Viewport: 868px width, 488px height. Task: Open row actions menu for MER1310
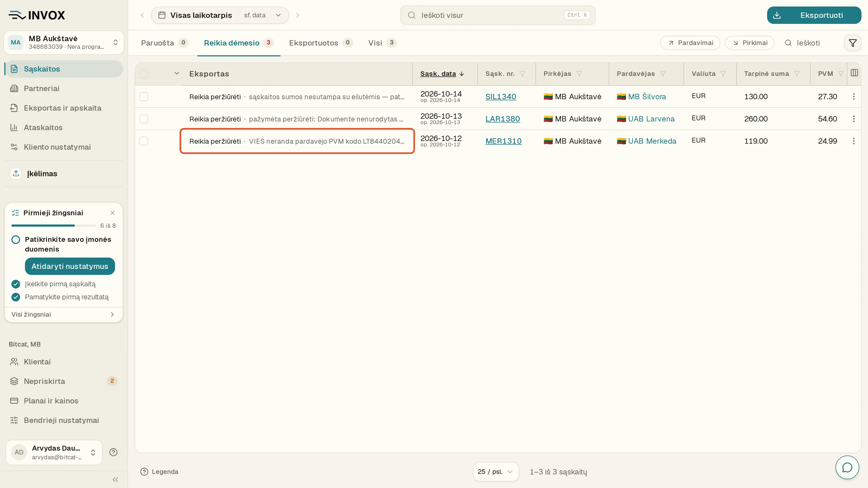(x=854, y=141)
